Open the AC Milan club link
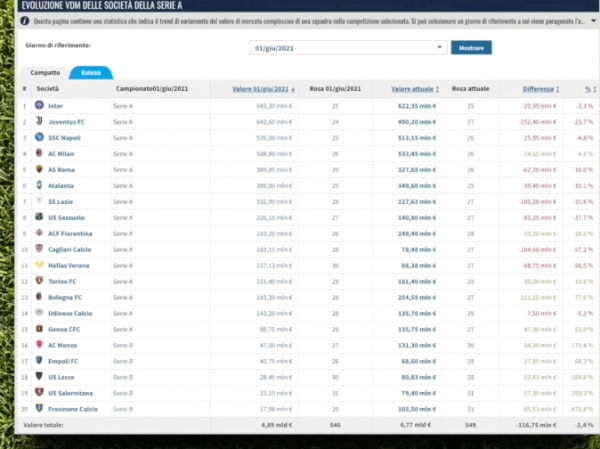Image resolution: width=600 pixels, height=449 pixels. click(61, 154)
